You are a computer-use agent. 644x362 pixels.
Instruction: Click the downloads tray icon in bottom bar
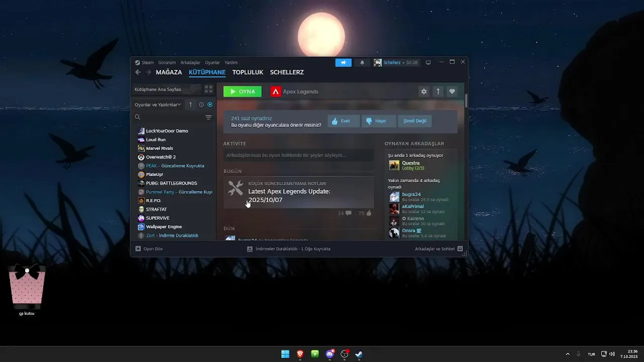[250, 249]
